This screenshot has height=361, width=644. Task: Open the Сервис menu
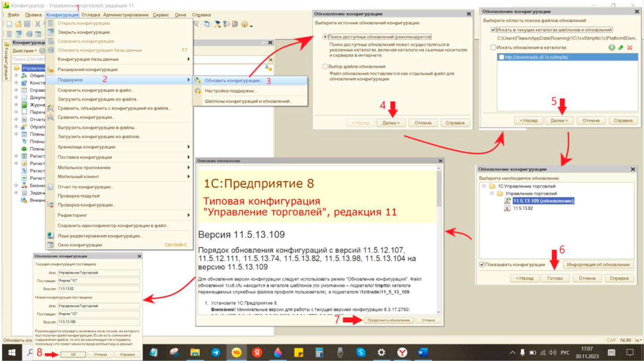[x=161, y=15]
